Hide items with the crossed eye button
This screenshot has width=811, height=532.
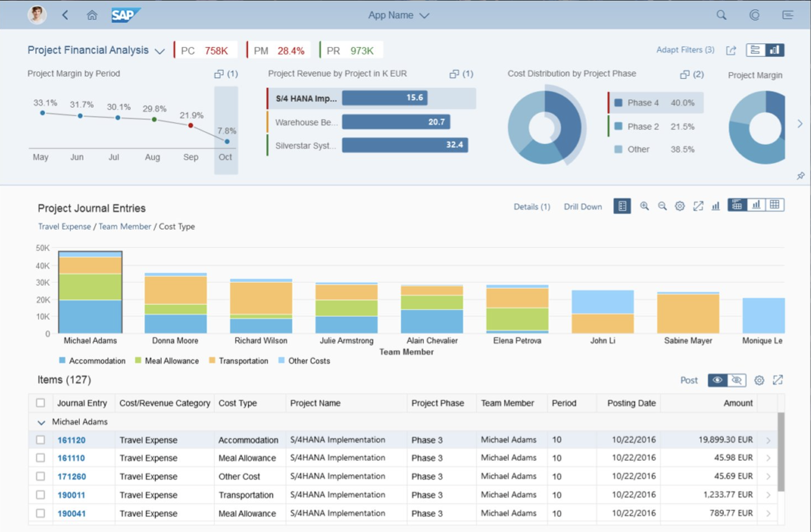(737, 380)
